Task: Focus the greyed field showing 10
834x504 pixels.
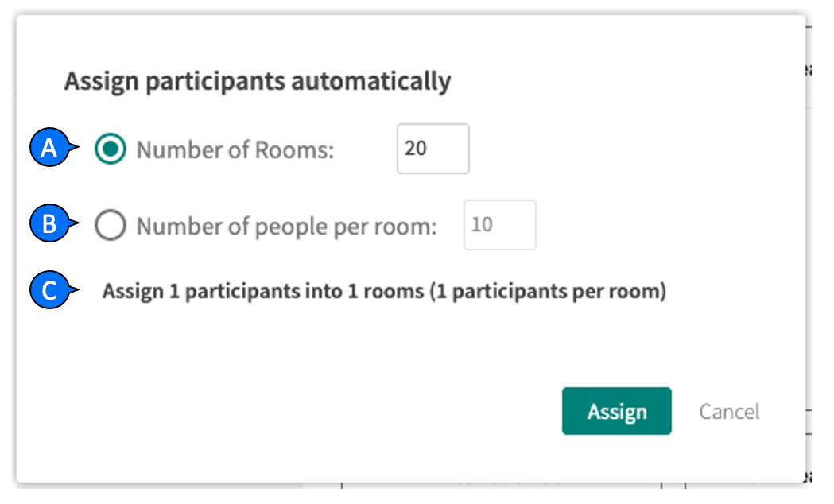Action: (x=499, y=225)
